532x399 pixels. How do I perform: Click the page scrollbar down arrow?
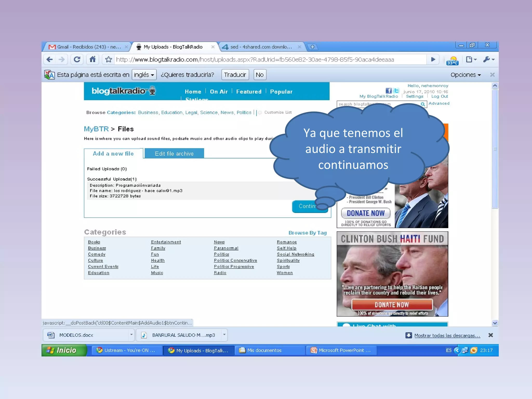click(x=495, y=323)
